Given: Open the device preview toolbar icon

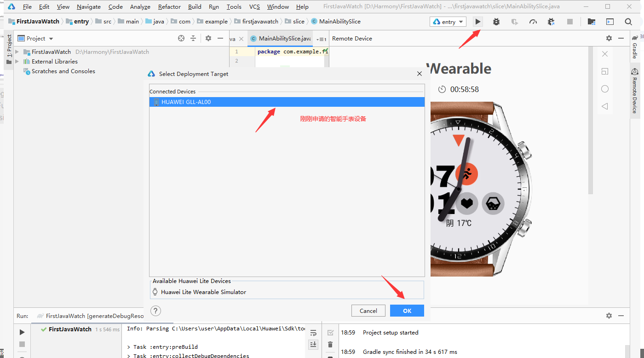Looking at the screenshot, I should click(x=610, y=22).
